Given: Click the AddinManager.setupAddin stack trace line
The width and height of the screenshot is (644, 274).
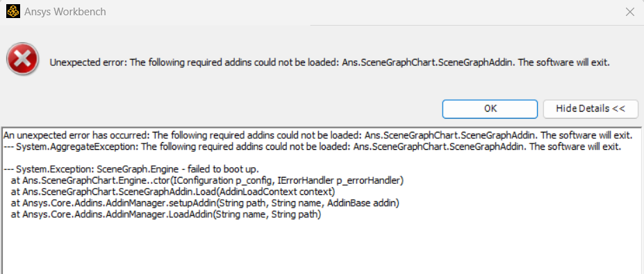Looking at the screenshot, I should coord(206,203).
